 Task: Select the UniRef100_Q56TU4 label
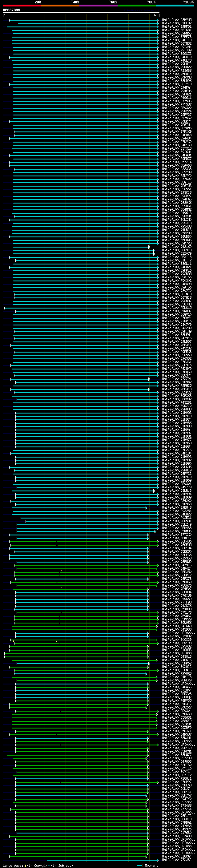[176, 125]
